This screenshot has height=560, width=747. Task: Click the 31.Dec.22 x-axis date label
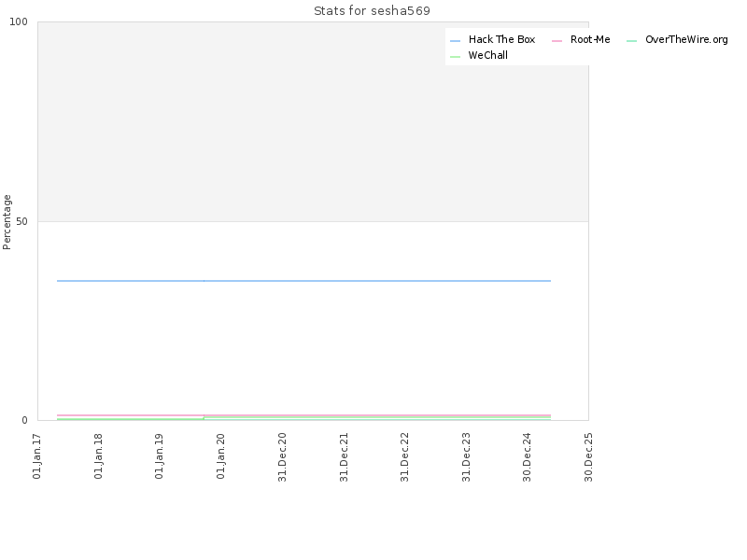(x=405, y=457)
